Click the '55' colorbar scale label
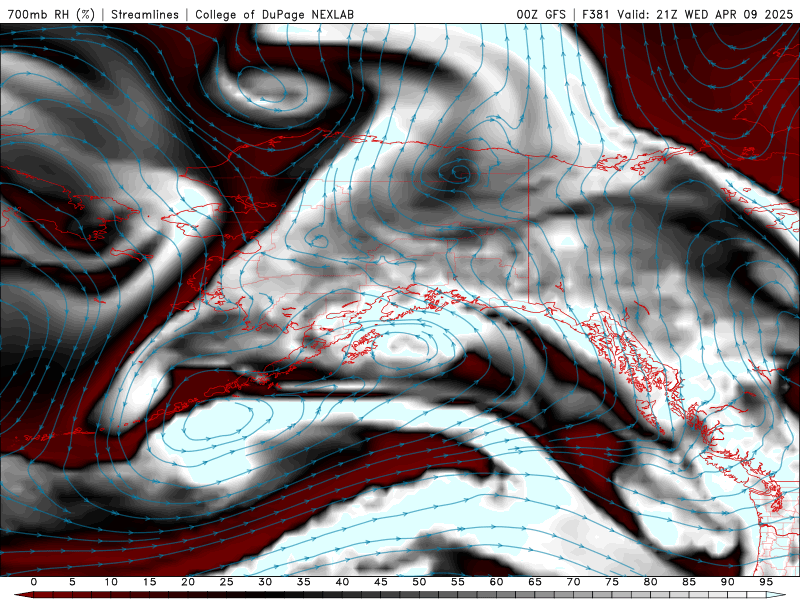 point(458,582)
